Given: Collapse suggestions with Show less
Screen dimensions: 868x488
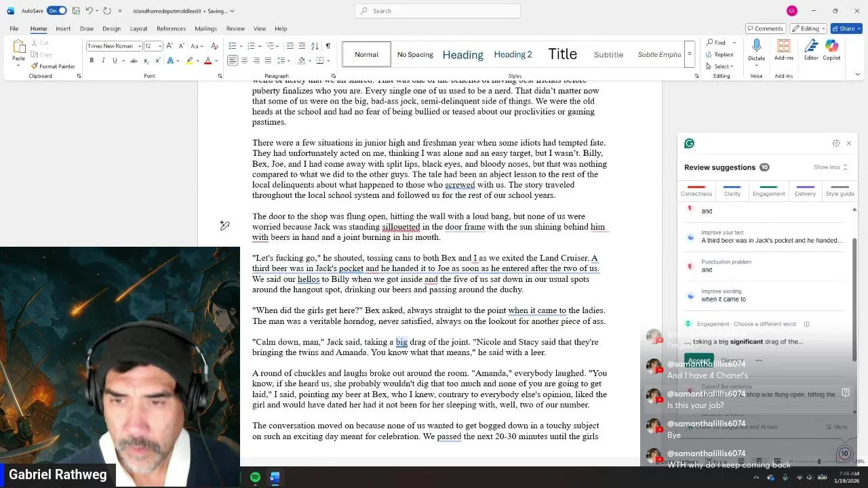Looking at the screenshot, I should (x=830, y=167).
